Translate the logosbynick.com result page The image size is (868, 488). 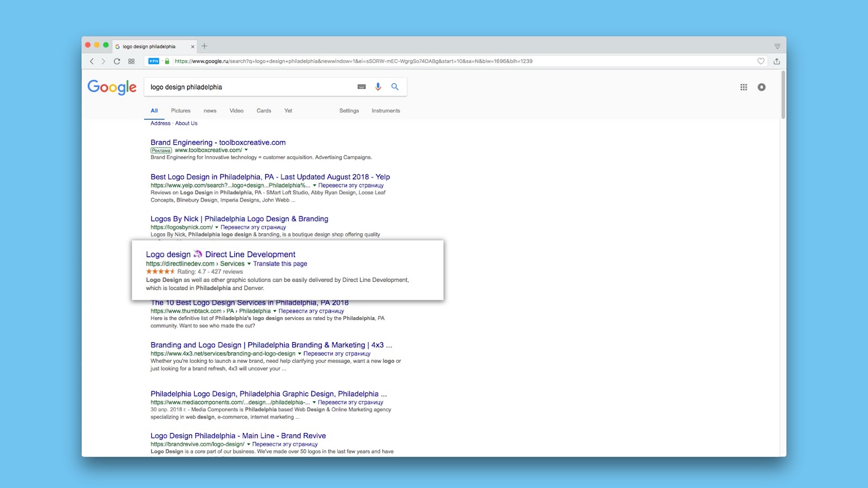[253, 227]
